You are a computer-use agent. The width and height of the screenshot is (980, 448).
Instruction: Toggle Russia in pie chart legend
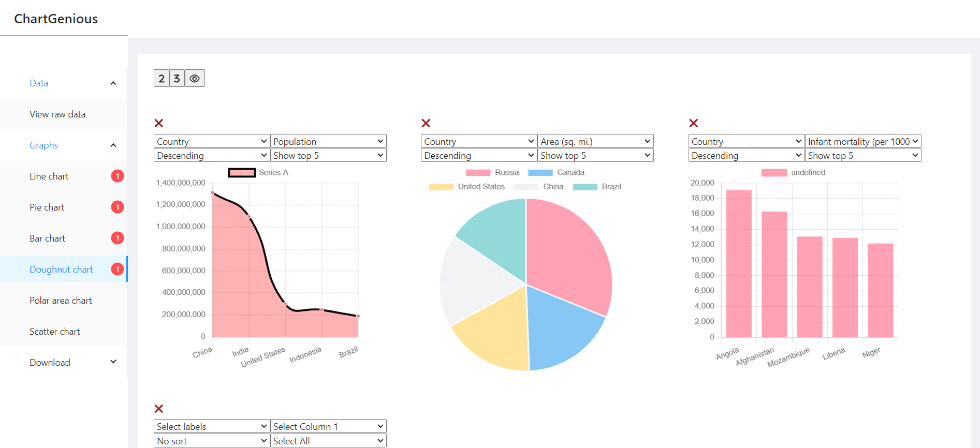(492, 173)
